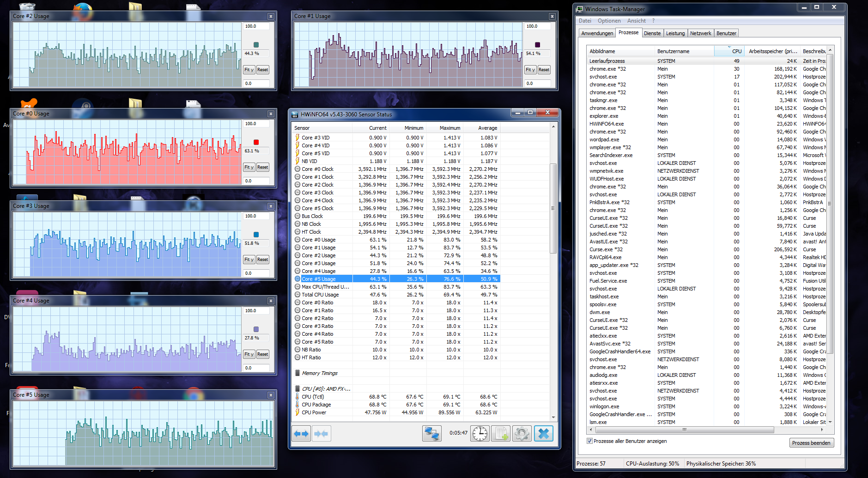This screenshot has width=868, height=478.
Task: Click the teal color swatch in Core #2 Usage
Action: pos(256,45)
